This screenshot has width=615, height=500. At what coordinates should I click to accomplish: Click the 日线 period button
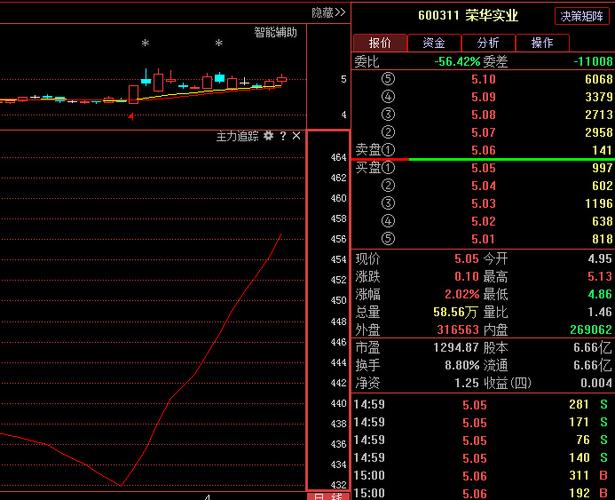pos(328,496)
